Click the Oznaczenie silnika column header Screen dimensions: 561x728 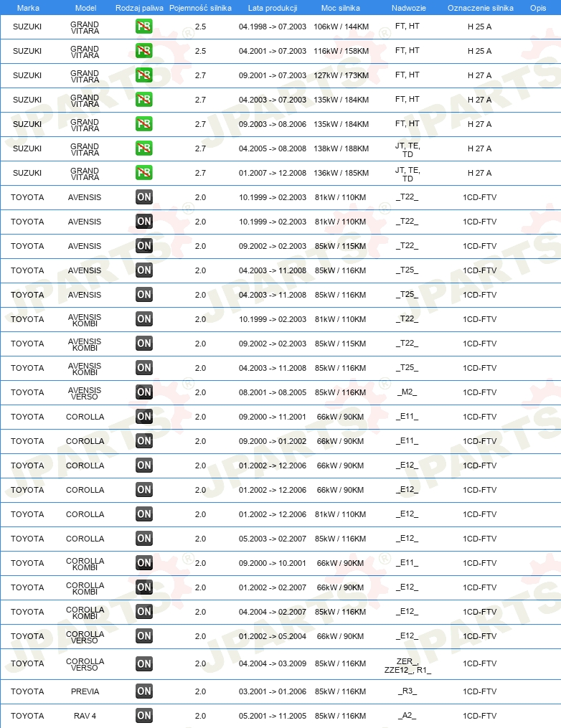coord(481,8)
